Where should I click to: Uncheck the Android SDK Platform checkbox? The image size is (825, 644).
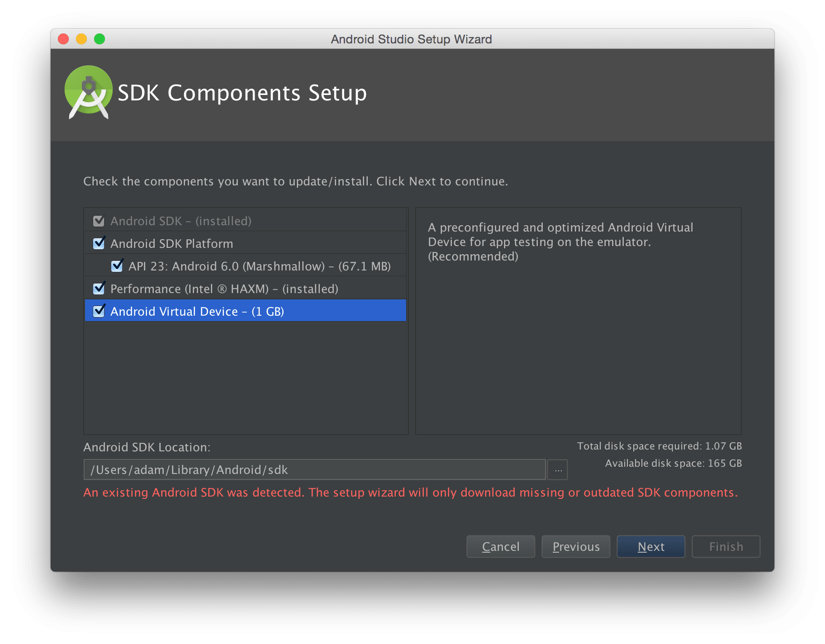[99, 243]
